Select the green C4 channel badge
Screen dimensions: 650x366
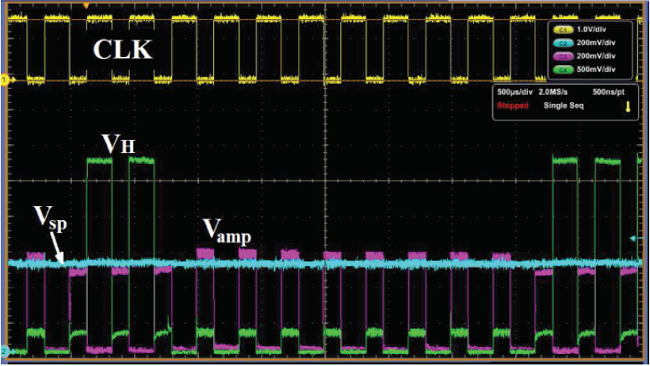[563, 70]
